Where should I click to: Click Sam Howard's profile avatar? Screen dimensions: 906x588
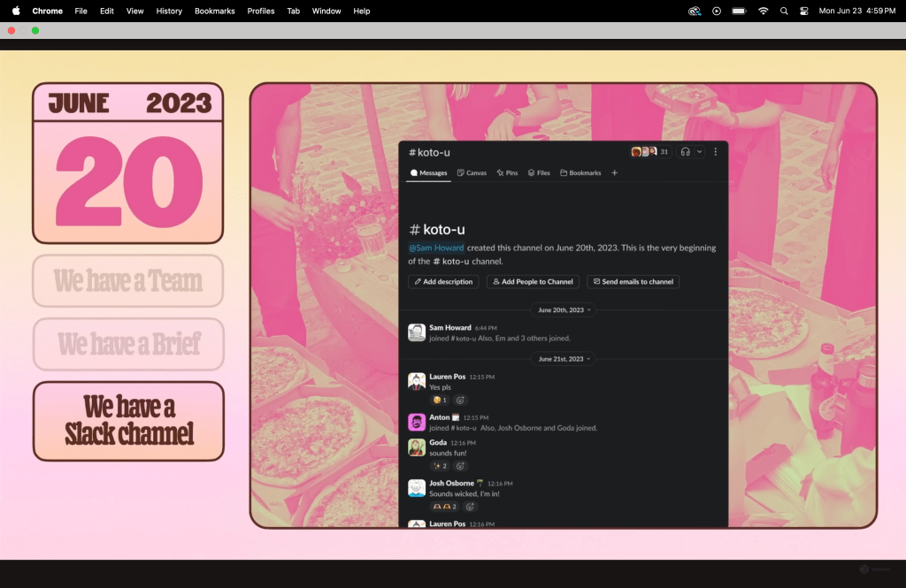click(x=417, y=332)
